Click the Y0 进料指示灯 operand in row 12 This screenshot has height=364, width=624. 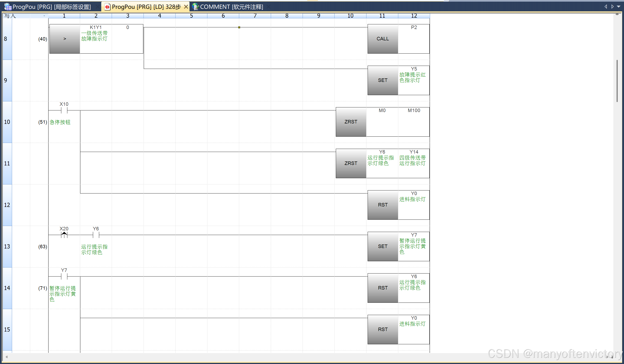coord(414,205)
